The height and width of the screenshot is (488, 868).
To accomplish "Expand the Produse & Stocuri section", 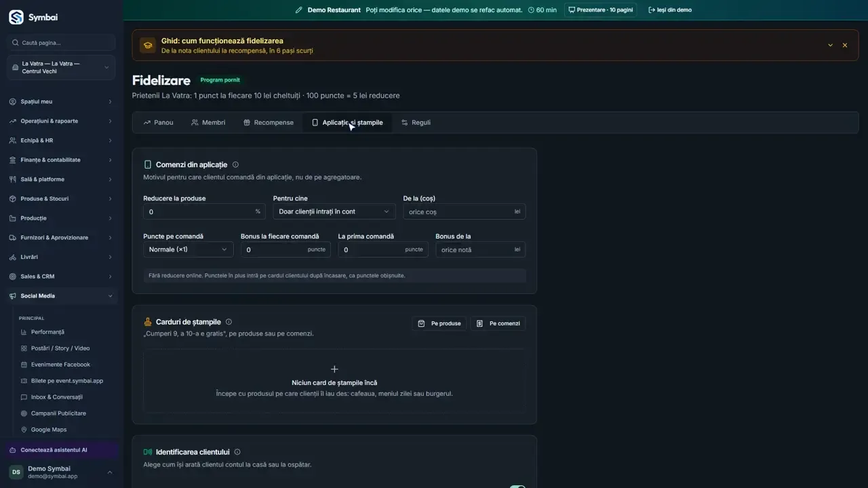I will (x=61, y=199).
